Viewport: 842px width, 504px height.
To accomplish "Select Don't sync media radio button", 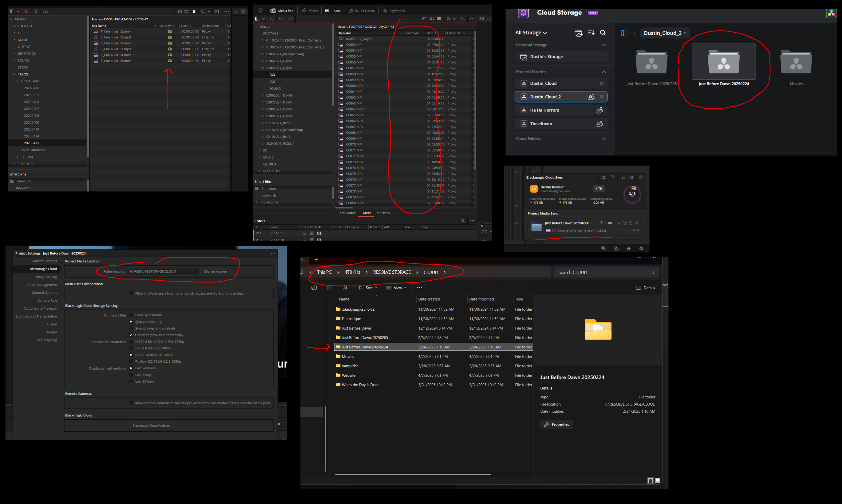I will pyautogui.click(x=131, y=315).
